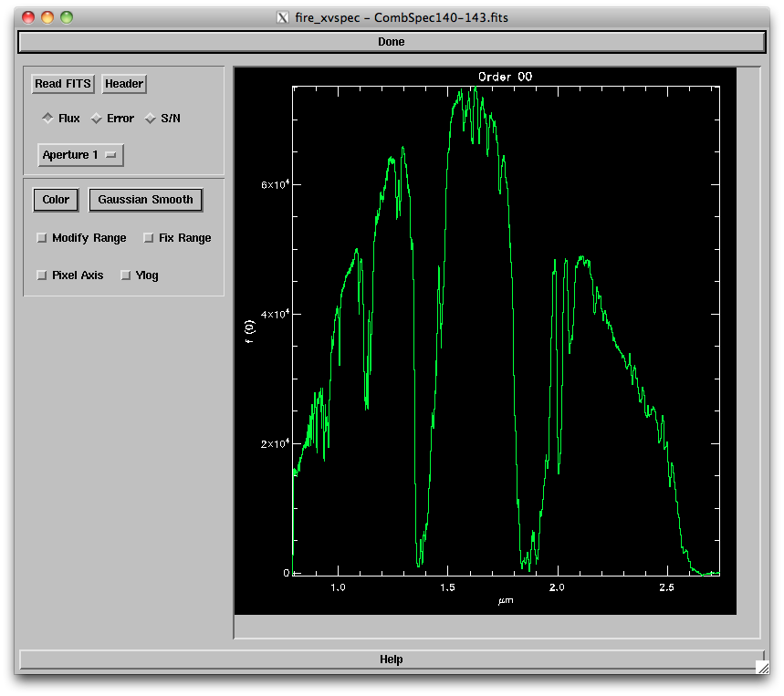Select the Error radio option
This screenshot has width=784, height=696.
click(112, 119)
